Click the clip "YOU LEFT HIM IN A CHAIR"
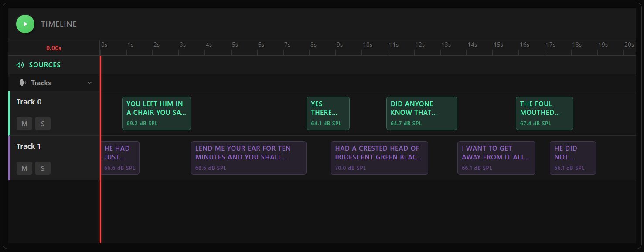Image resolution: width=644 pixels, height=252 pixels. pyautogui.click(x=156, y=113)
